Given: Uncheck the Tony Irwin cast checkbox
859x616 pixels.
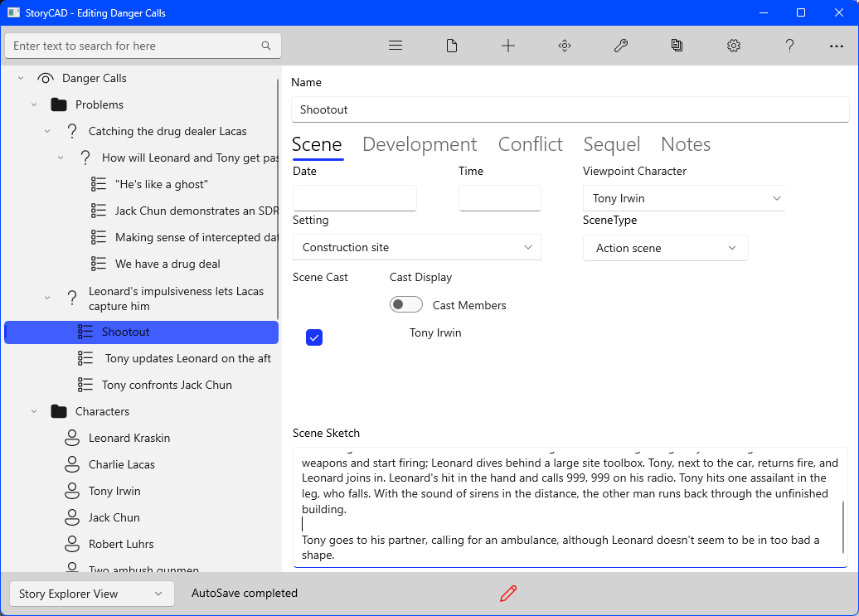Looking at the screenshot, I should click(x=314, y=337).
